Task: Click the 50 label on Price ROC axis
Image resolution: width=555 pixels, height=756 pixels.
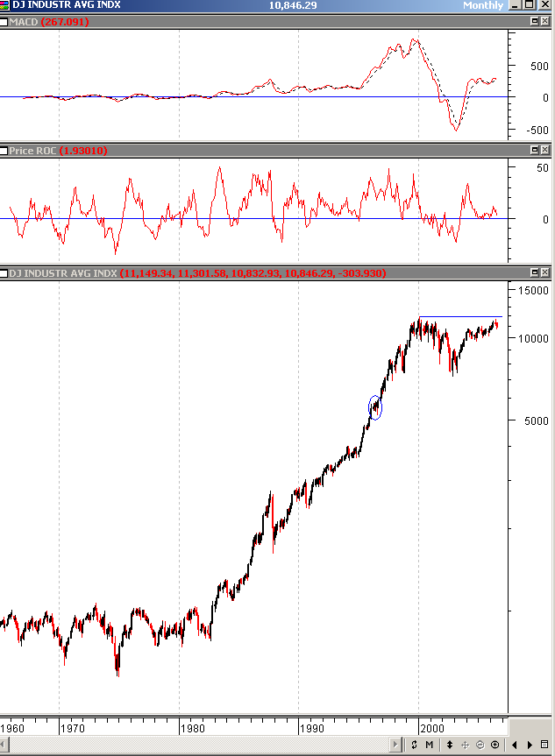Action: 543,168
